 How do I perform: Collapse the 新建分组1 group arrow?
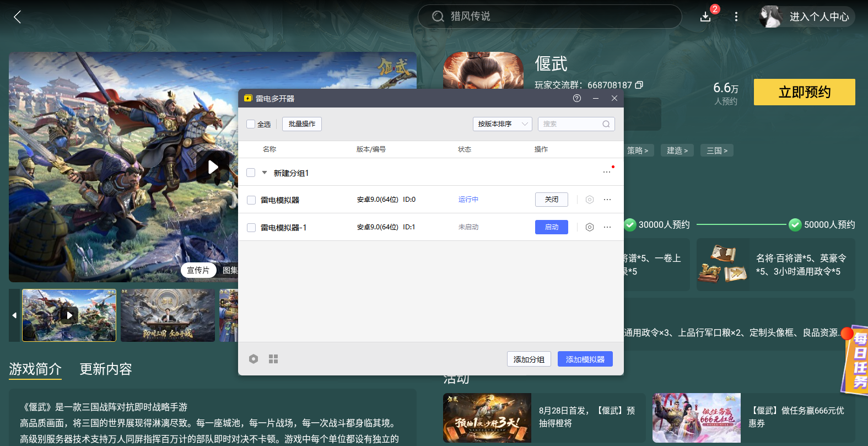click(265, 173)
